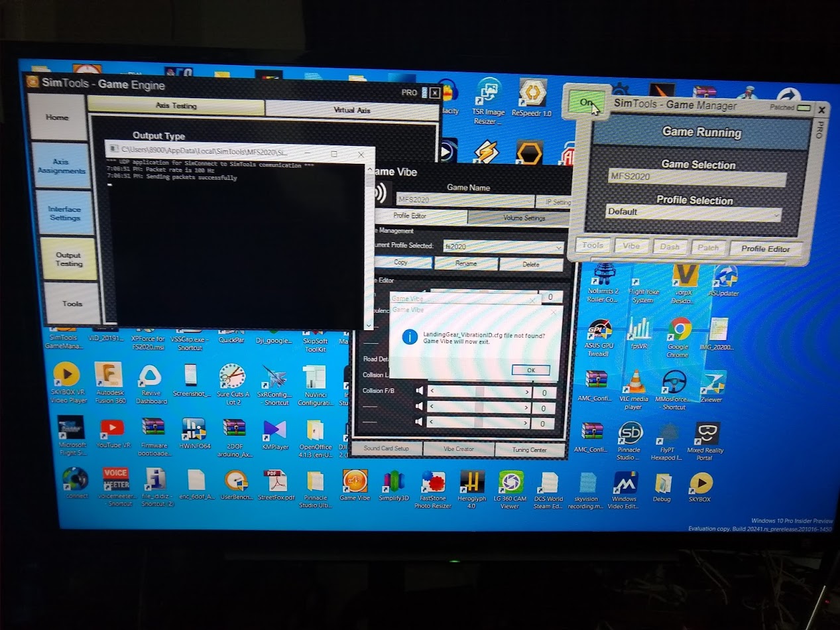840x630 pixels.
Task: Open Sound Card Setup in Game Vibe
Action: point(386,449)
